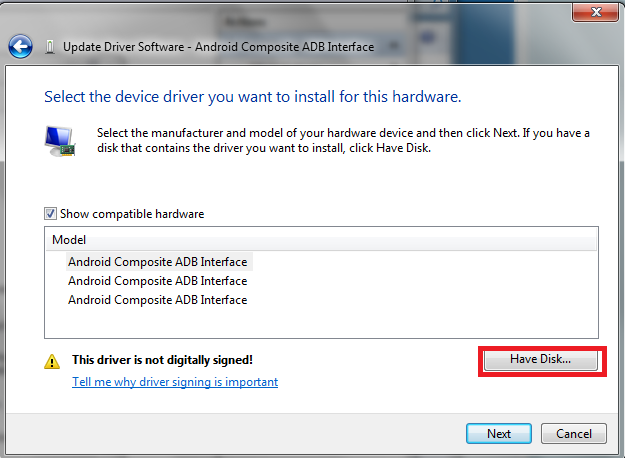Click the Update Driver Software title text

(x=218, y=47)
